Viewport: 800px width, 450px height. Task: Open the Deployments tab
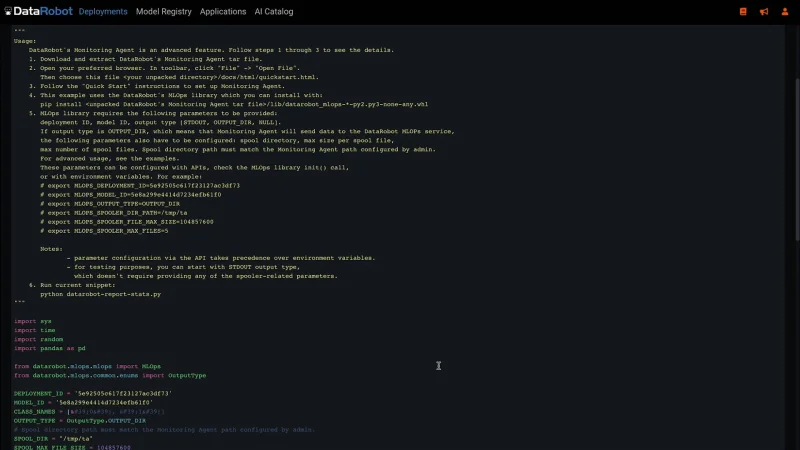point(103,11)
